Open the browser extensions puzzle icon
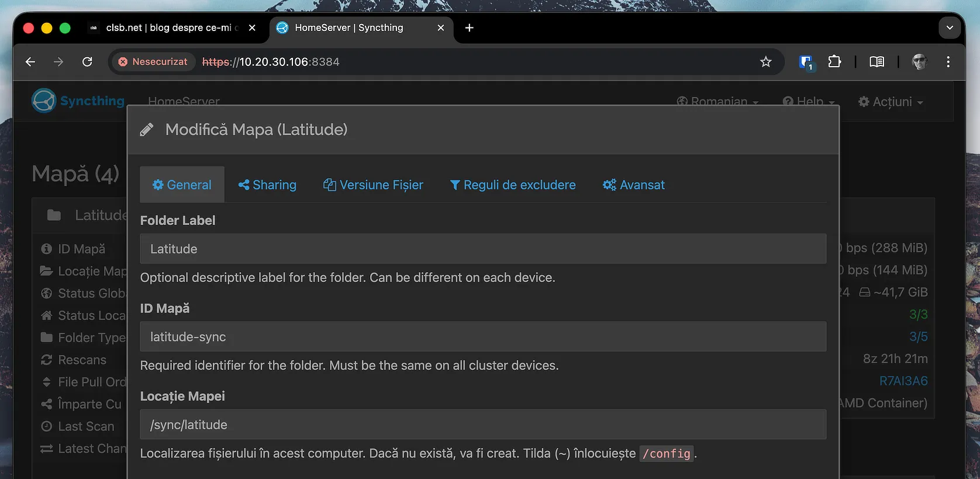 pos(834,62)
